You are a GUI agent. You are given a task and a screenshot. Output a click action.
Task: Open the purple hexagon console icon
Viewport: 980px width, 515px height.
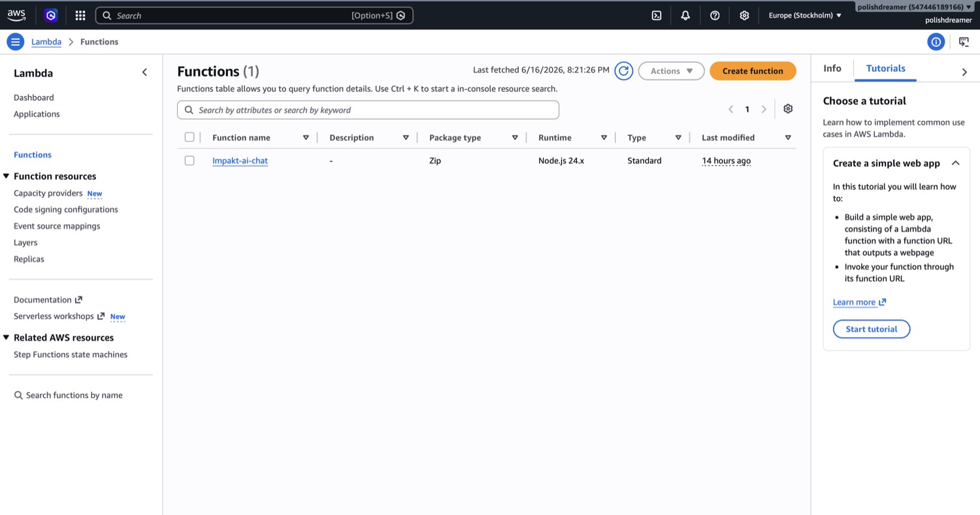(51, 16)
